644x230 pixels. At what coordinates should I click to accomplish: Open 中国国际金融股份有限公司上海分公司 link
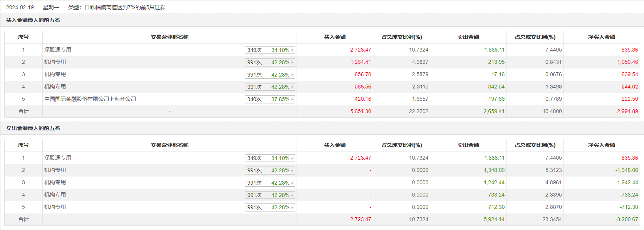pos(90,99)
